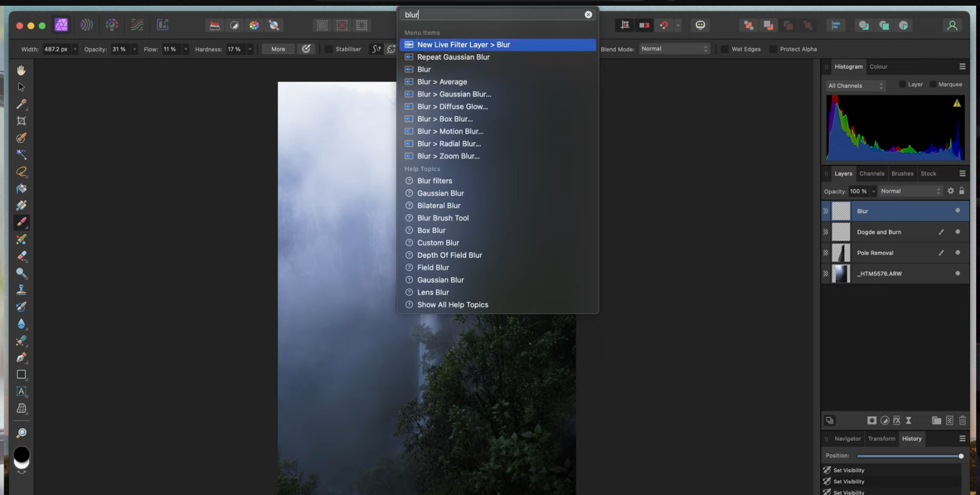Click the histogram warning triangle

point(957,103)
